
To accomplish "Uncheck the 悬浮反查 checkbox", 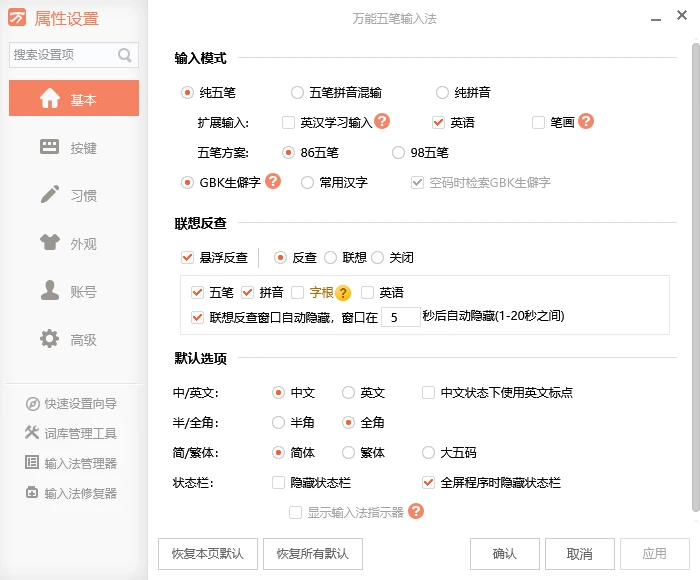I will point(188,257).
